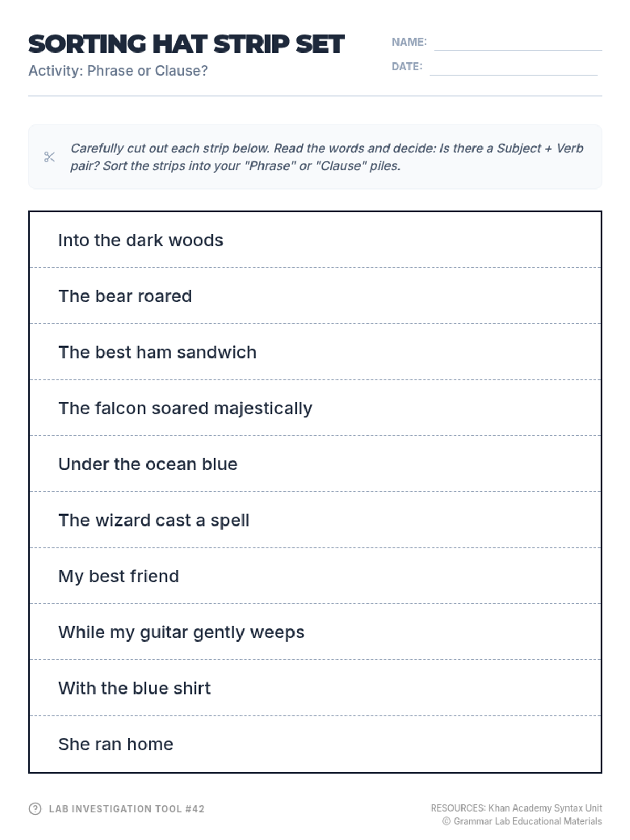Select the "She ran home" strip
Viewport: 630px width, 840px height.
click(x=315, y=744)
